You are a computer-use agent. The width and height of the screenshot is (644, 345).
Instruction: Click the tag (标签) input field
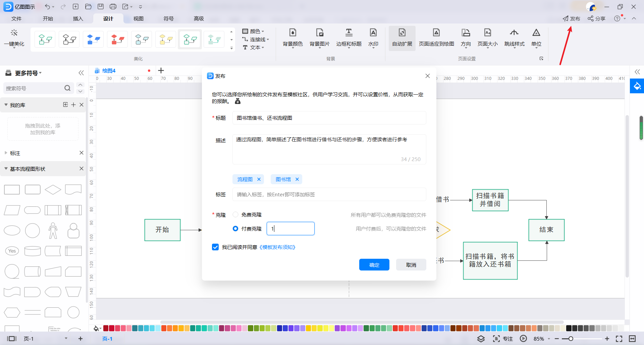(x=329, y=195)
